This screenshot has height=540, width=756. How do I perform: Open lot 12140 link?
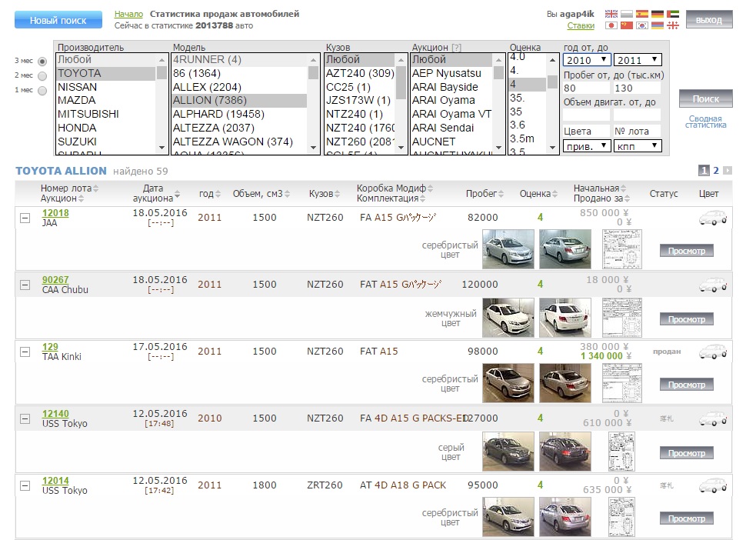click(55, 414)
